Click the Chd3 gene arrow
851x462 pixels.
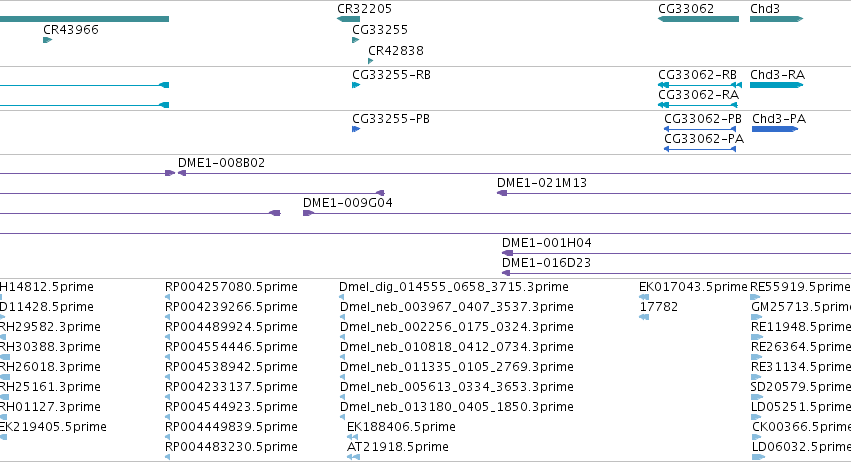777,19
